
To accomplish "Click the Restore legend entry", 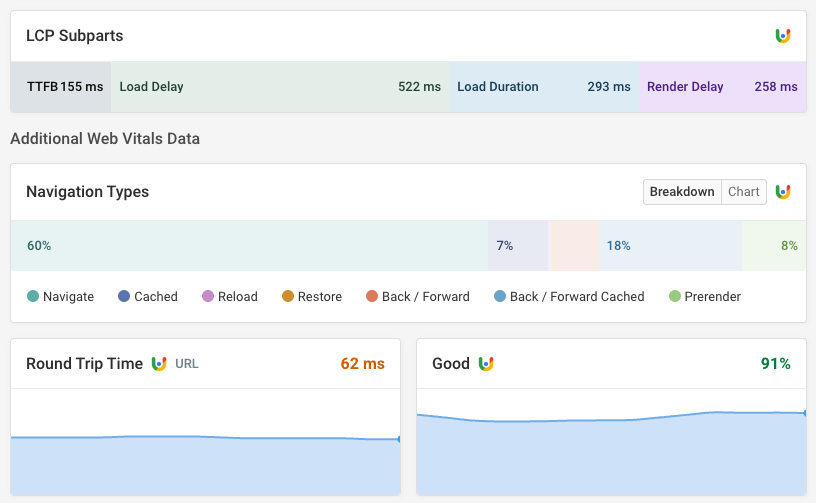I will [311, 297].
